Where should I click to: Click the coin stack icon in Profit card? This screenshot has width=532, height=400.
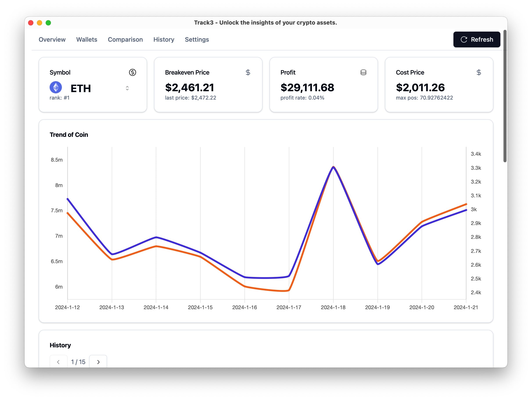(363, 72)
